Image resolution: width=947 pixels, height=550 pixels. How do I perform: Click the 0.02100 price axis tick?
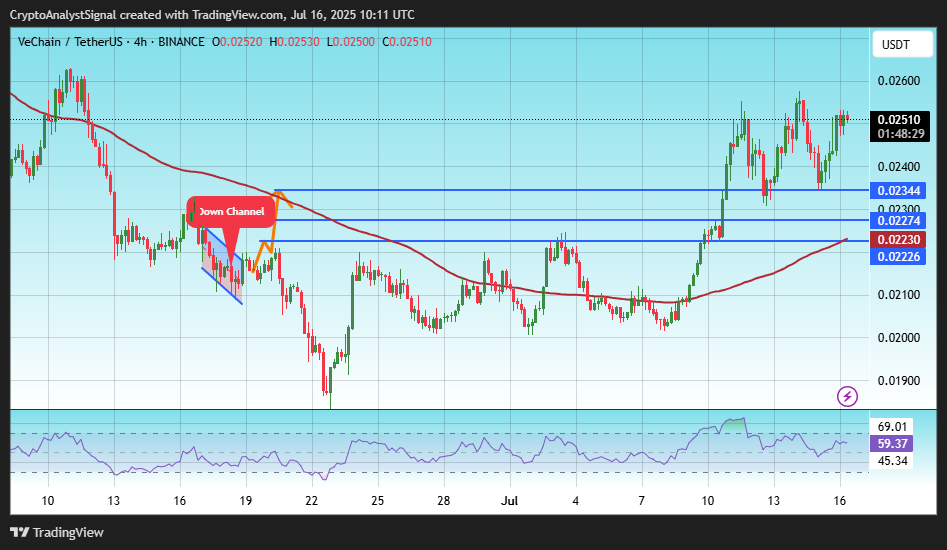click(x=899, y=295)
